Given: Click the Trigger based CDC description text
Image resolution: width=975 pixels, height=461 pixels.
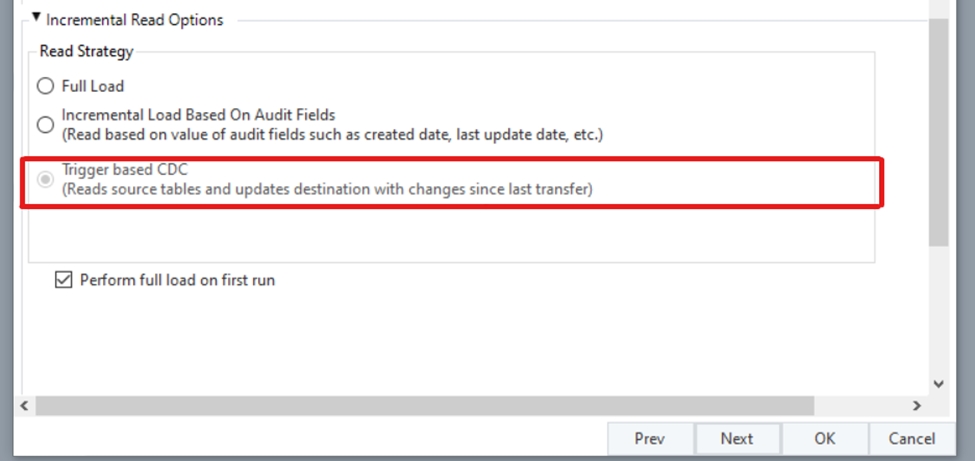Looking at the screenshot, I should (x=327, y=189).
